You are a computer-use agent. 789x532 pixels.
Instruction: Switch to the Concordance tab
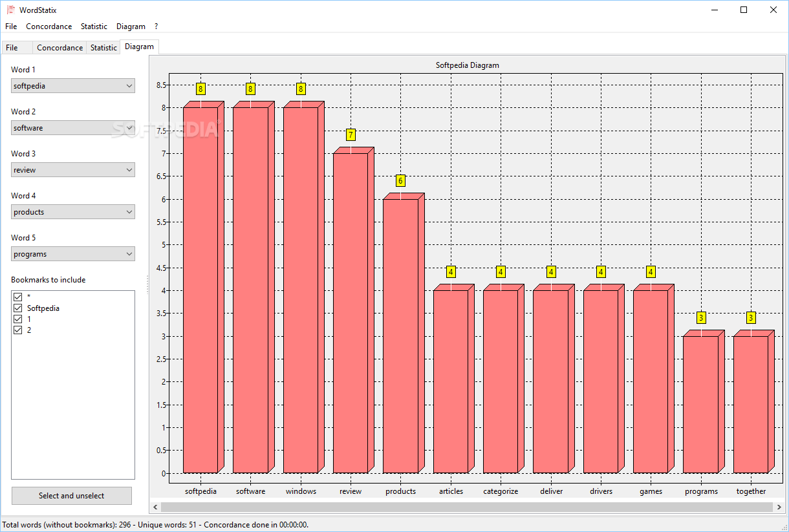(x=59, y=47)
